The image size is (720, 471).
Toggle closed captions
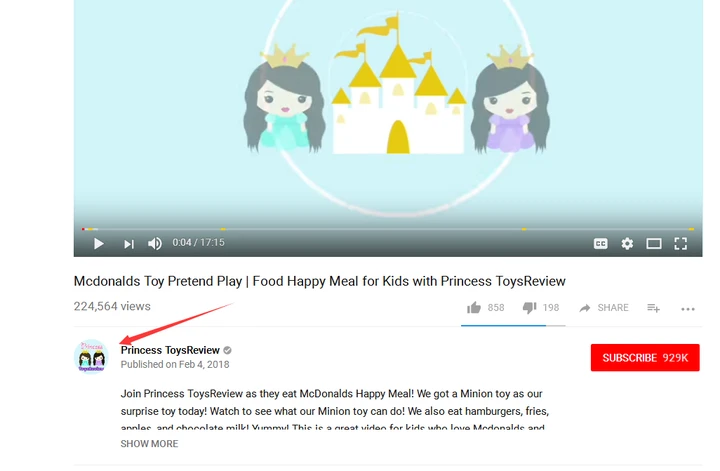coord(601,243)
